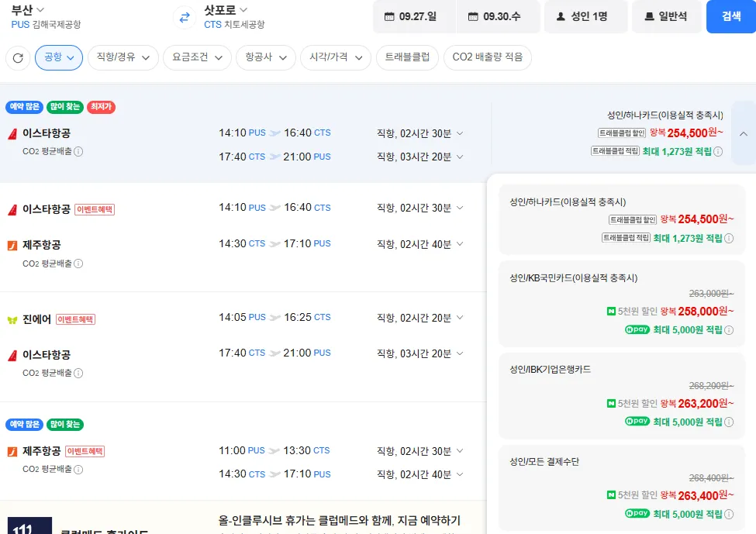Click 트래블클럽 할인 tag in header price
756x534 pixels.
pyautogui.click(x=622, y=133)
